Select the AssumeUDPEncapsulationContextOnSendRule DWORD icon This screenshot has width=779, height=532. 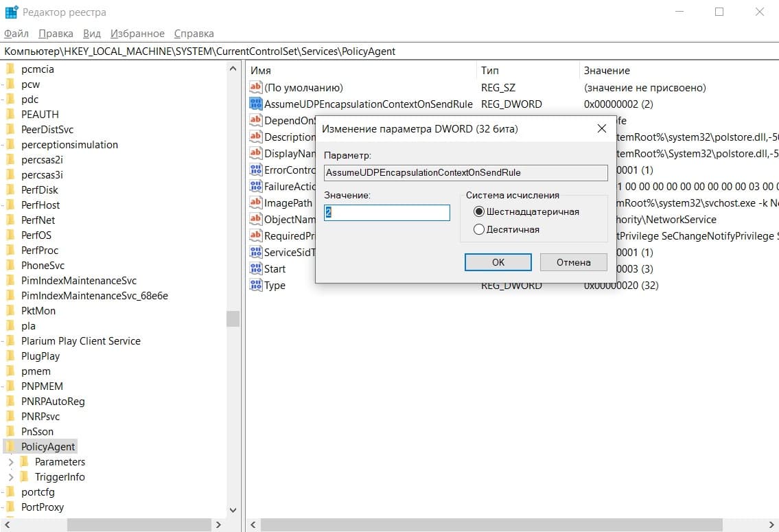click(x=255, y=104)
